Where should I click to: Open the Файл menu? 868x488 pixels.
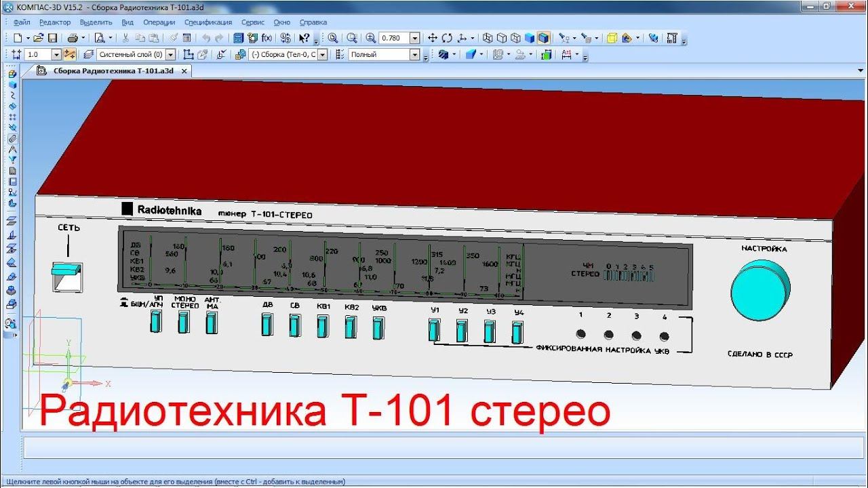(x=22, y=22)
